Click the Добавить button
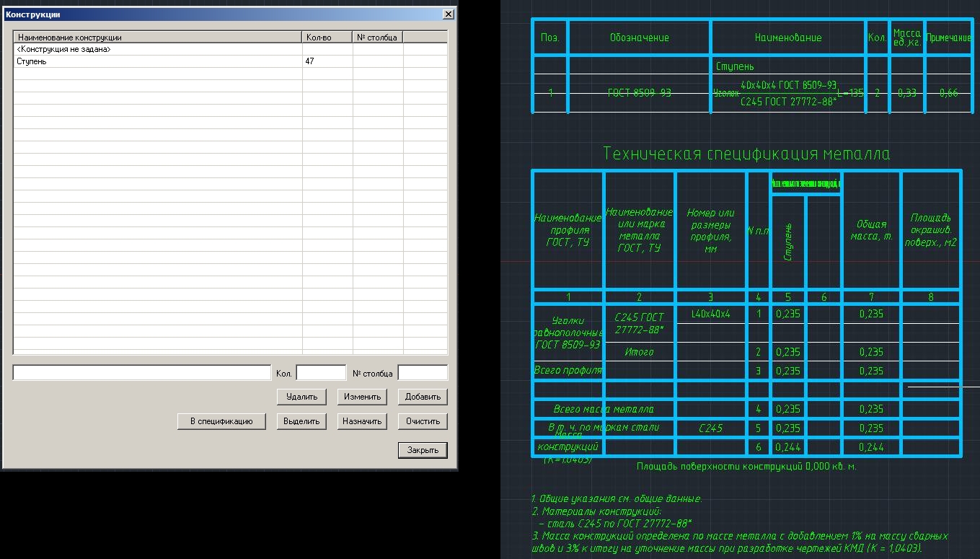This screenshot has height=559, width=980. click(x=423, y=397)
